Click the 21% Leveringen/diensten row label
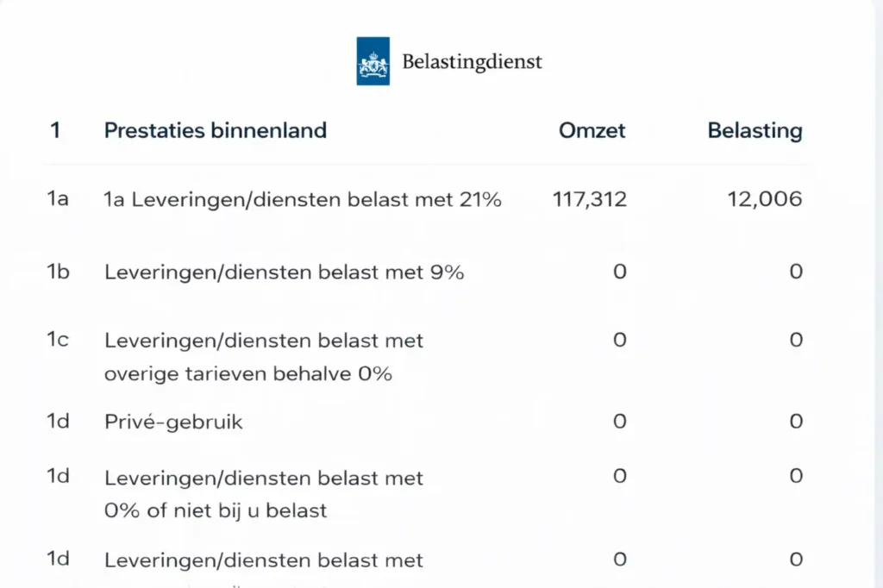883x588 pixels. (302, 200)
